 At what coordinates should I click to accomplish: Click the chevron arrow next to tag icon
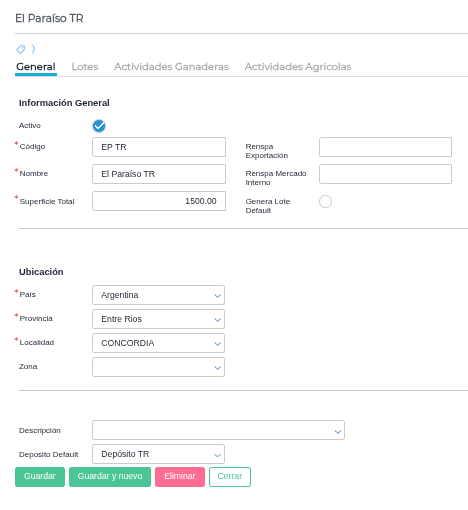pos(33,49)
